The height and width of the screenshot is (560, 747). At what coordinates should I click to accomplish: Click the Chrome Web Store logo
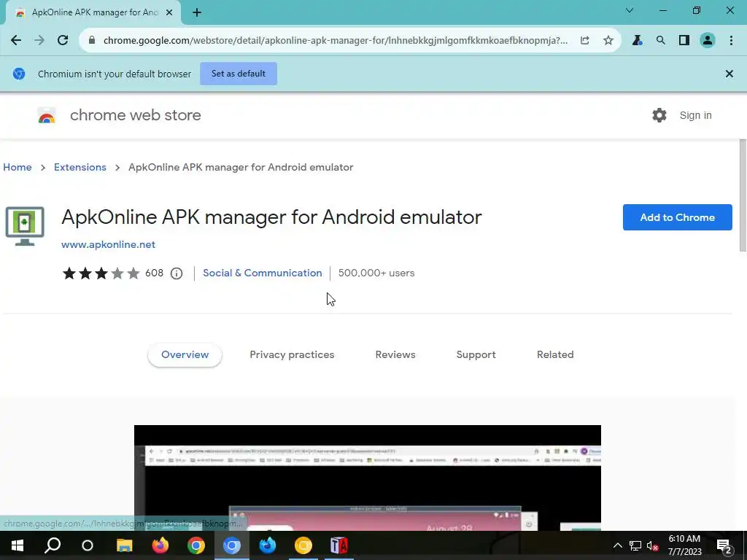click(x=47, y=115)
